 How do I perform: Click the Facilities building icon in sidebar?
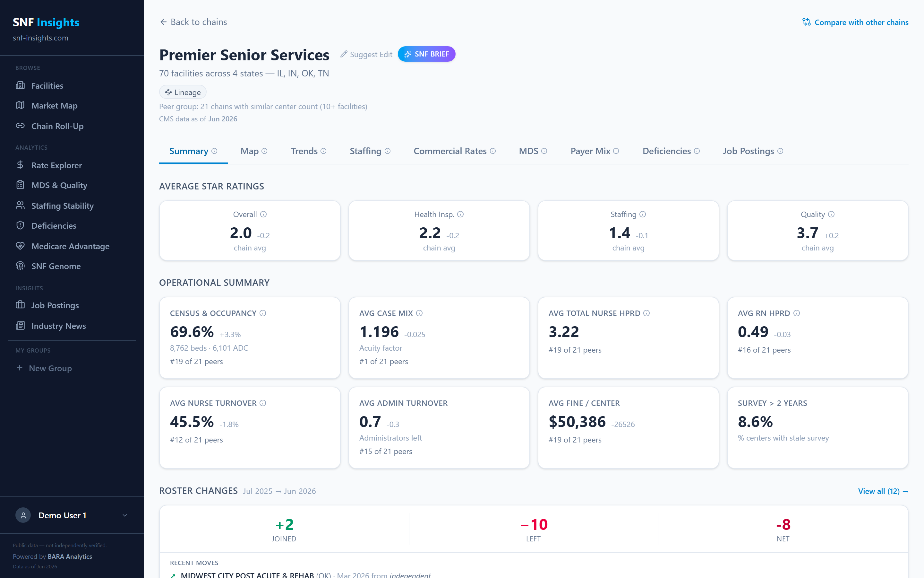point(20,85)
